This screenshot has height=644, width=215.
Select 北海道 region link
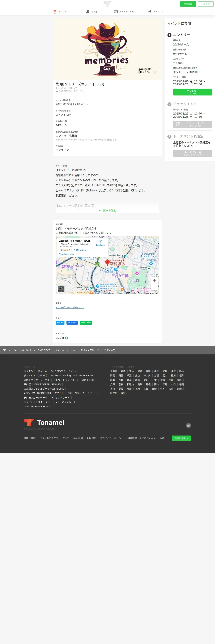point(114,371)
